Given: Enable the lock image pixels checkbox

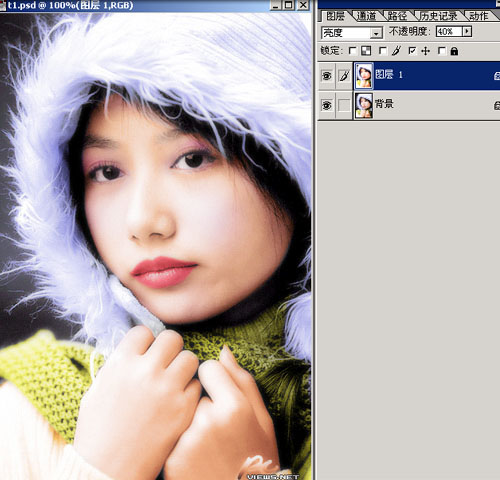Looking at the screenshot, I should pyautogui.click(x=383, y=51).
